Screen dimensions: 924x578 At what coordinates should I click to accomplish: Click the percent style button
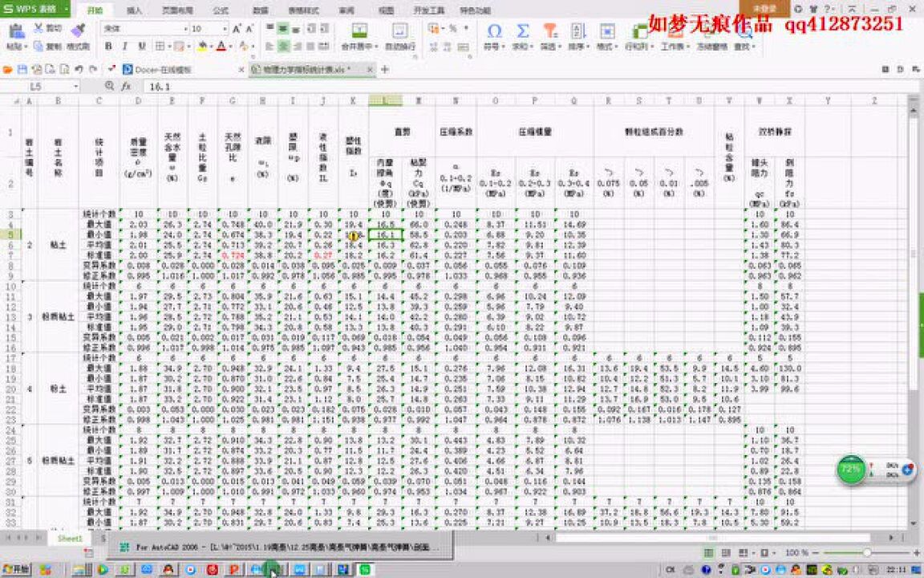tap(452, 28)
